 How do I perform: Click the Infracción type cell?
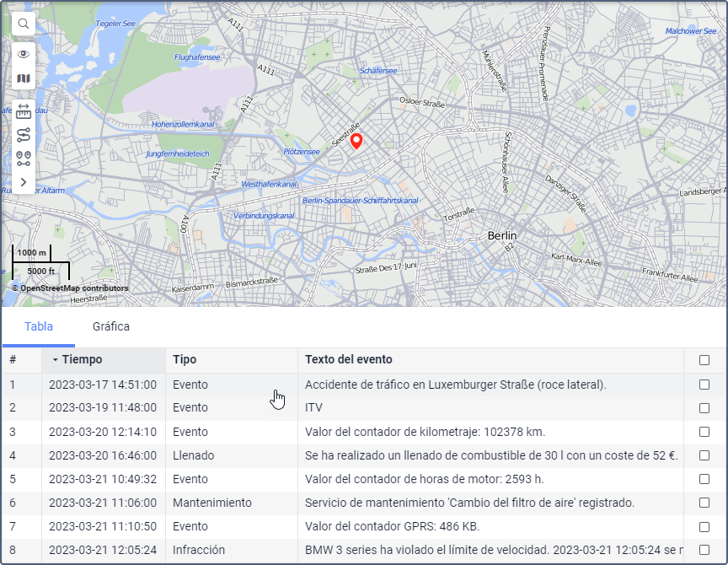[199, 550]
